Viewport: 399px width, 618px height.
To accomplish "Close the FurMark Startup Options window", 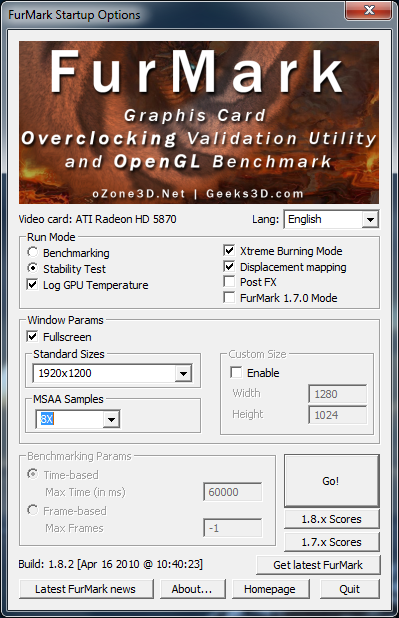I will click(369, 10).
